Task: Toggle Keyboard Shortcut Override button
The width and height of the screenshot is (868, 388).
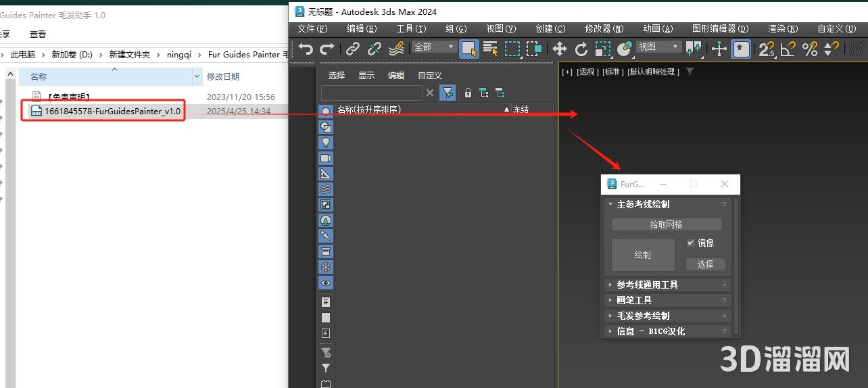Action: click(742, 49)
